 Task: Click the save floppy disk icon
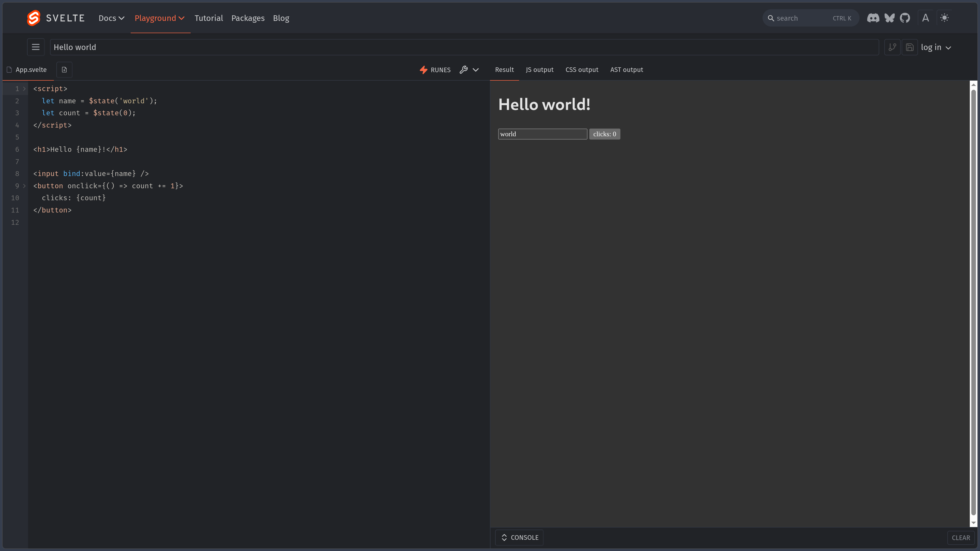pyautogui.click(x=910, y=47)
